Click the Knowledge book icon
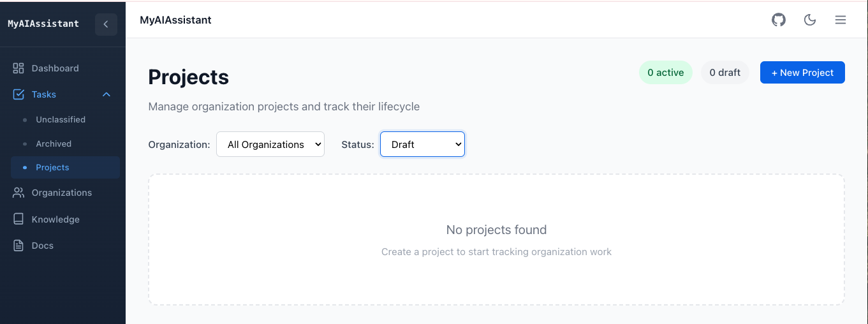 [x=18, y=219]
